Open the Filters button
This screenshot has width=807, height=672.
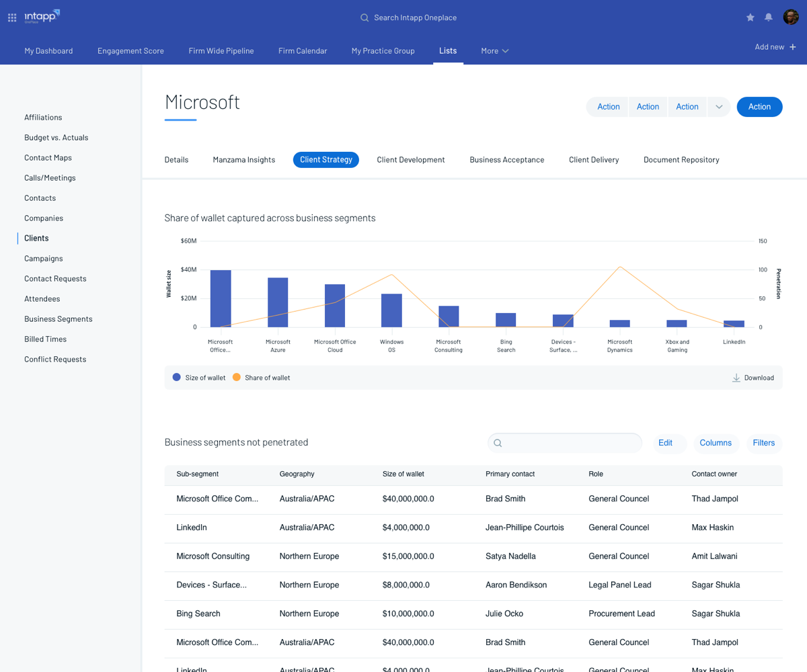point(764,443)
